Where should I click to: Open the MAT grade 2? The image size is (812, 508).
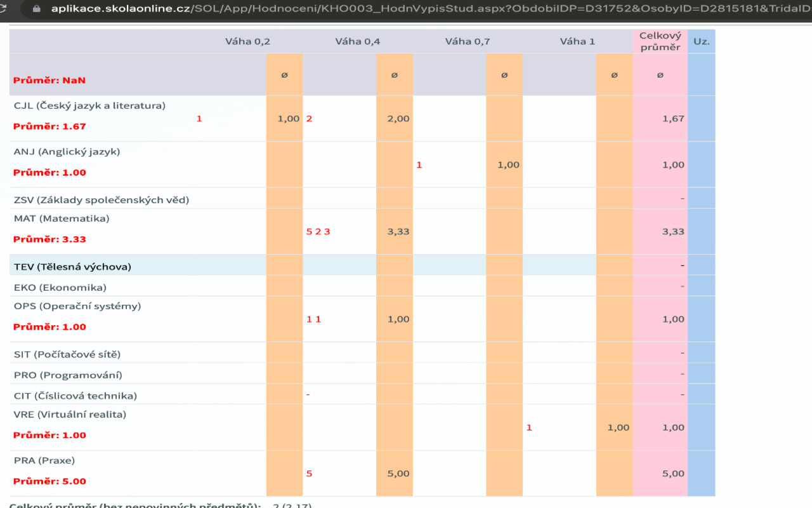point(318,232)
